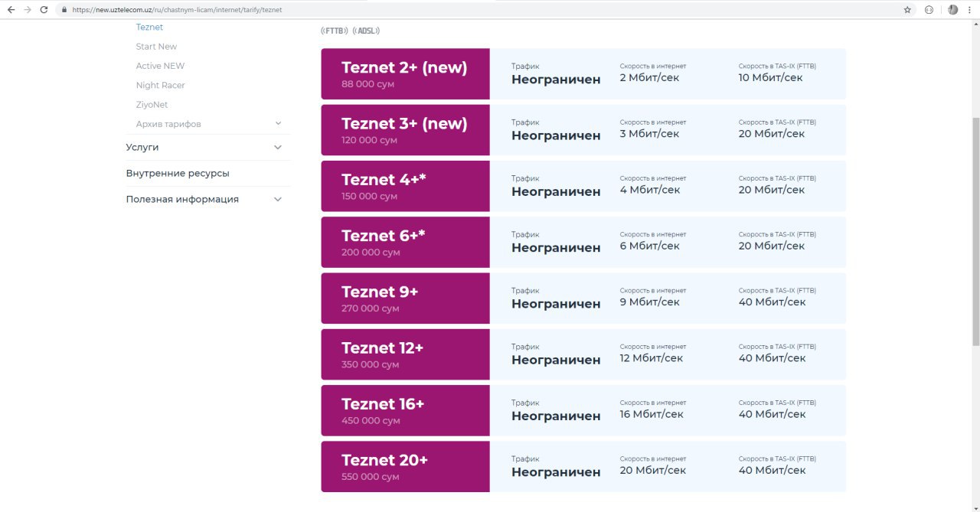Click the 6 Мбит/сек internet speed value

[x=649, y=246]
